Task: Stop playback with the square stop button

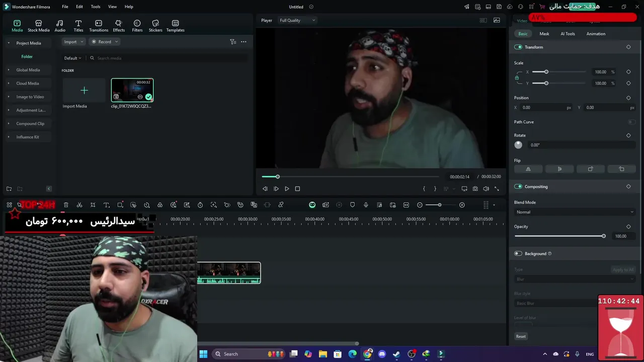Action: click(x=297, y=189)
